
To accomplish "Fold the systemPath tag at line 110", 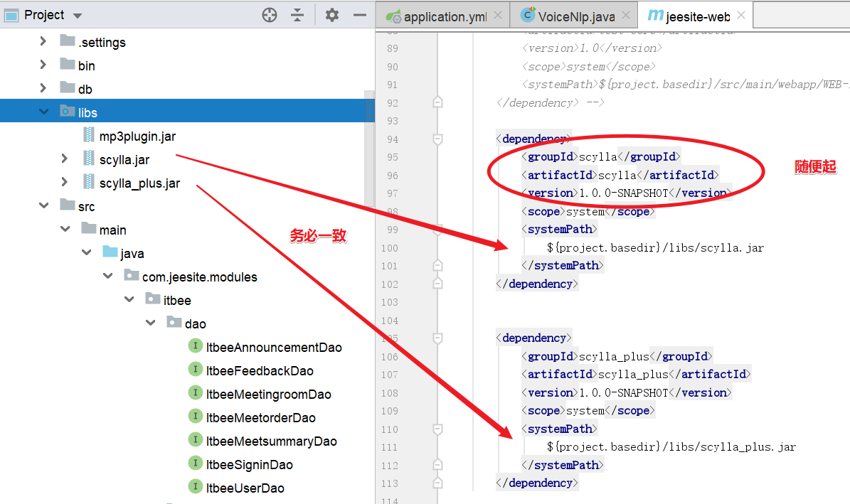I will pos(438,429).
